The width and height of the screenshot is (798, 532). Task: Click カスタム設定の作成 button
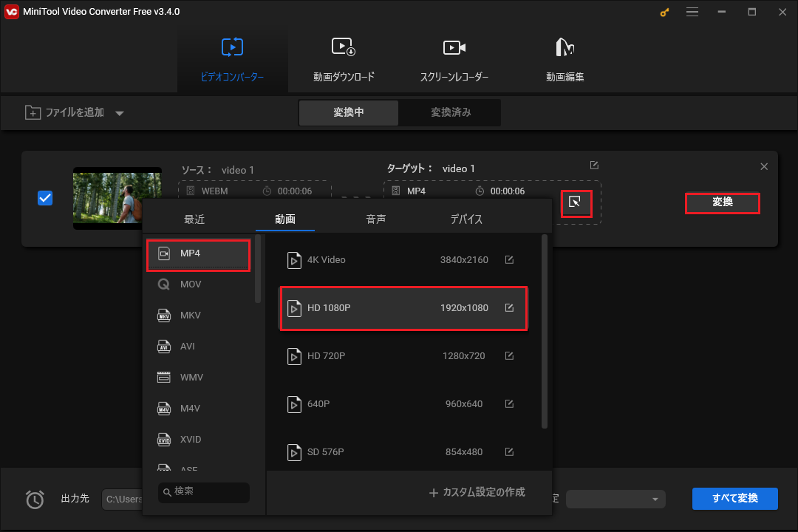point(477,492)
